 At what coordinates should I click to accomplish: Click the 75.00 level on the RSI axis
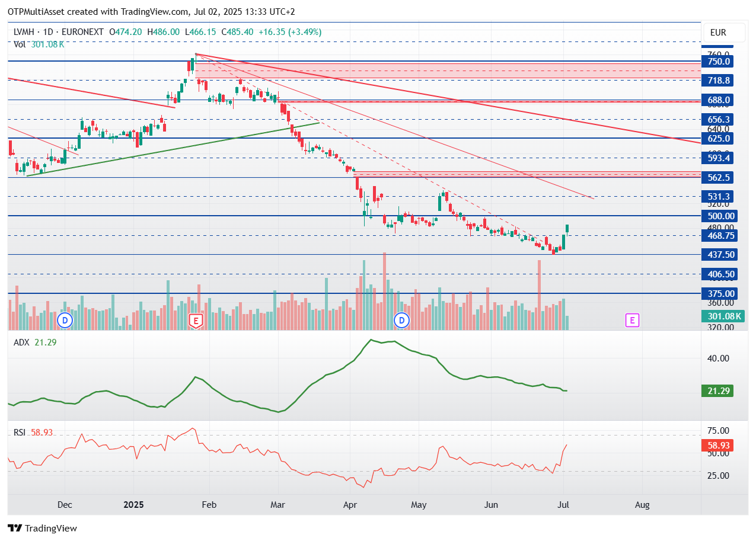(718, 431)
